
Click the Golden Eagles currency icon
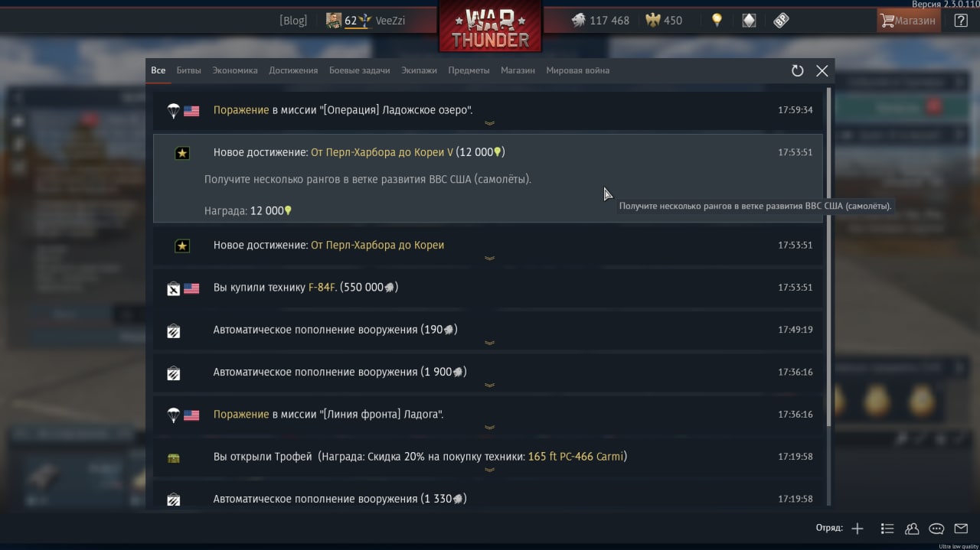click(653, 21)
